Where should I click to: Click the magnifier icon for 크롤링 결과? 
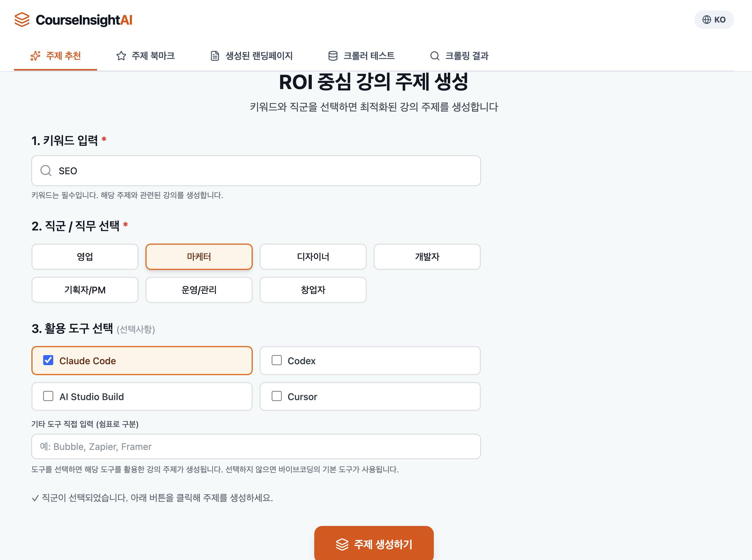coord(434,56)
